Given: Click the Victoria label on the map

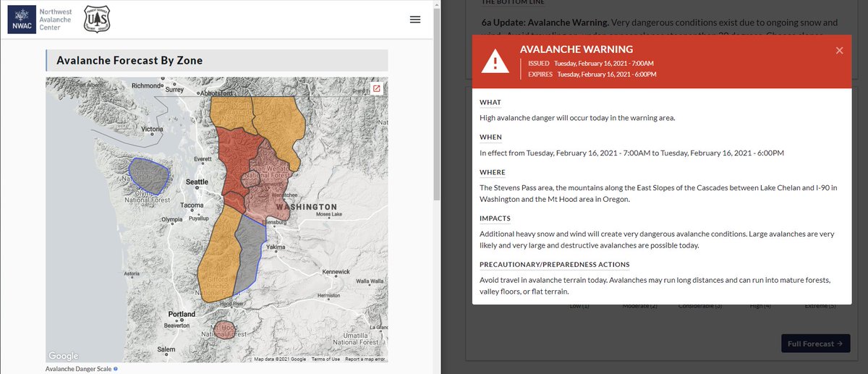Looking at the screenshot, I should coord(153,129).
